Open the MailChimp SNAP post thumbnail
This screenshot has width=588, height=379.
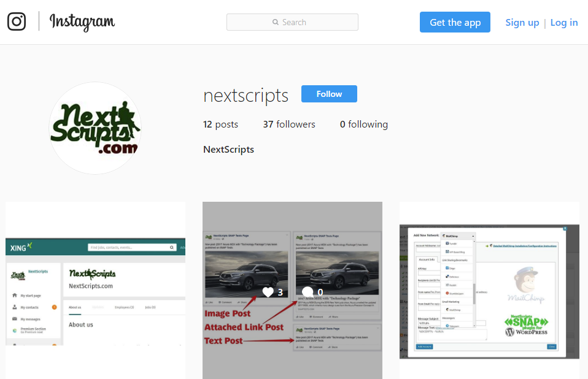pos(489,291)
